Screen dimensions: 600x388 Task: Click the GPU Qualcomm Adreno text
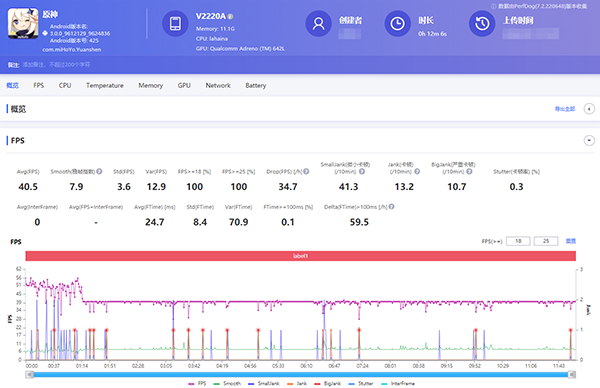coord(240,49)
